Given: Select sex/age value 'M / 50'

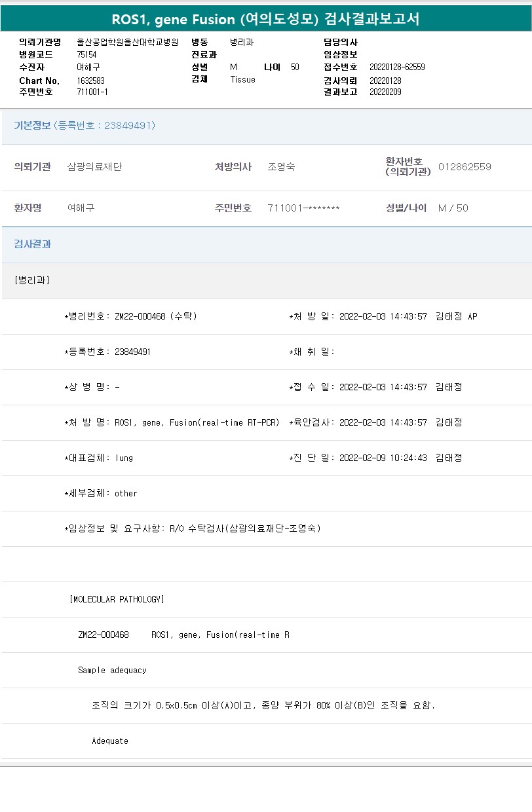Looking at the screenshot, I should coord(453,208).
